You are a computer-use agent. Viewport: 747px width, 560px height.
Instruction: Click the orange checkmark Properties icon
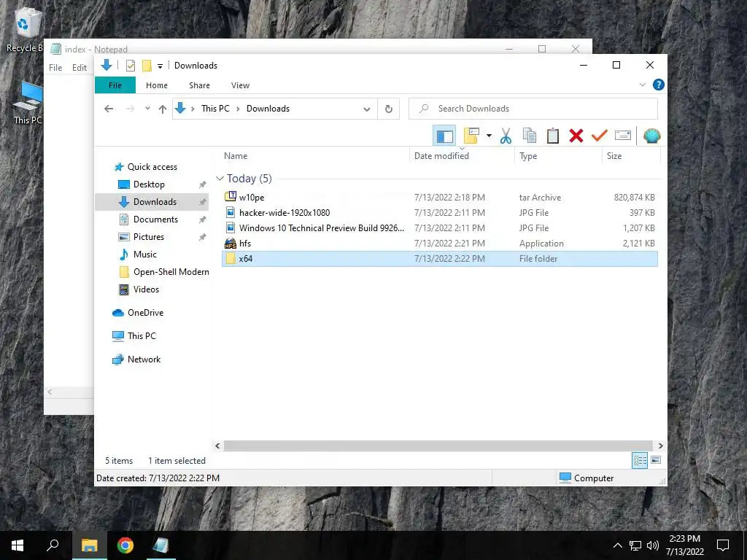[x=600, y=136]
